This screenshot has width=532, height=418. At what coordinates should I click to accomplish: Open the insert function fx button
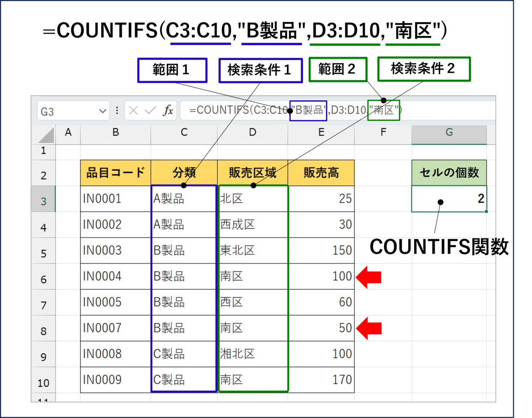click(168, 110)
